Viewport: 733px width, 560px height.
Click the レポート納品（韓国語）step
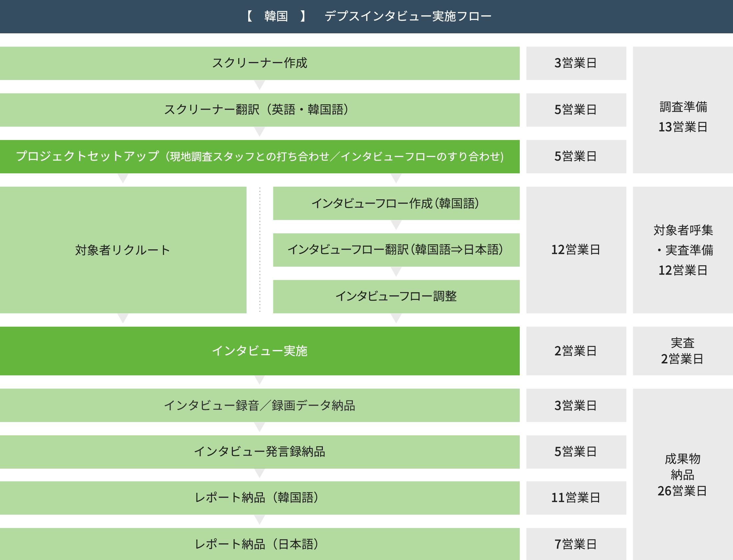pyautogui.click(x=260, y=498)
